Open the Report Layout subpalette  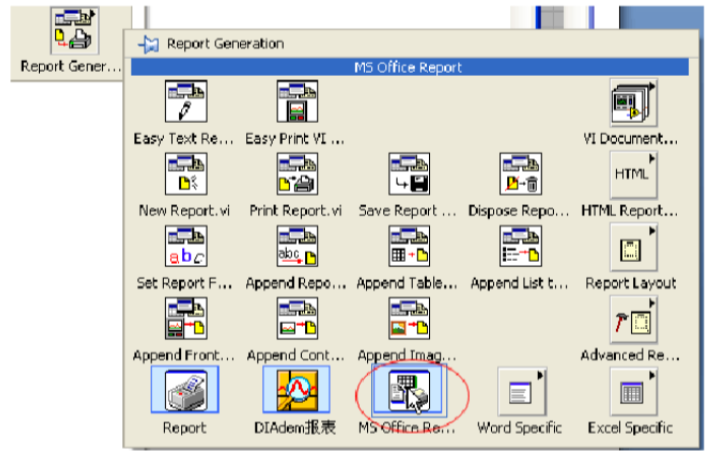pyautogui.click(x=631, y=246)
